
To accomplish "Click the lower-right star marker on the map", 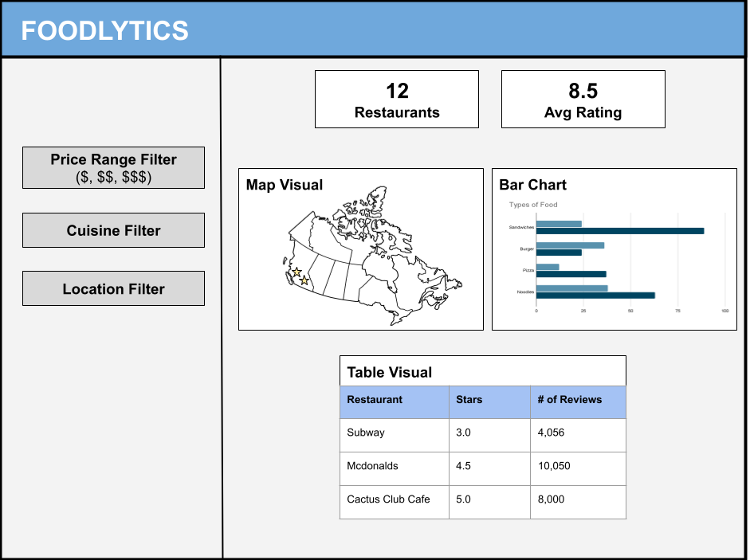I will click(x=304, y=280).
